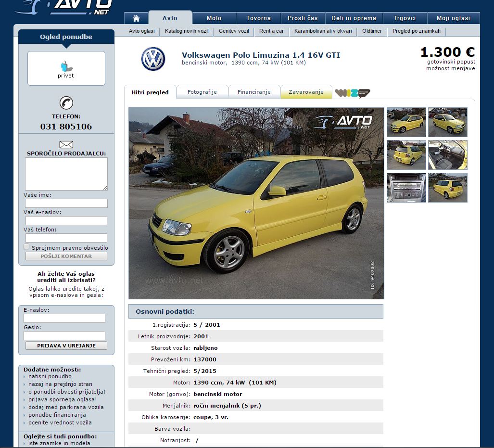Click the coupe, 3 vr. body value

point(211,417)
